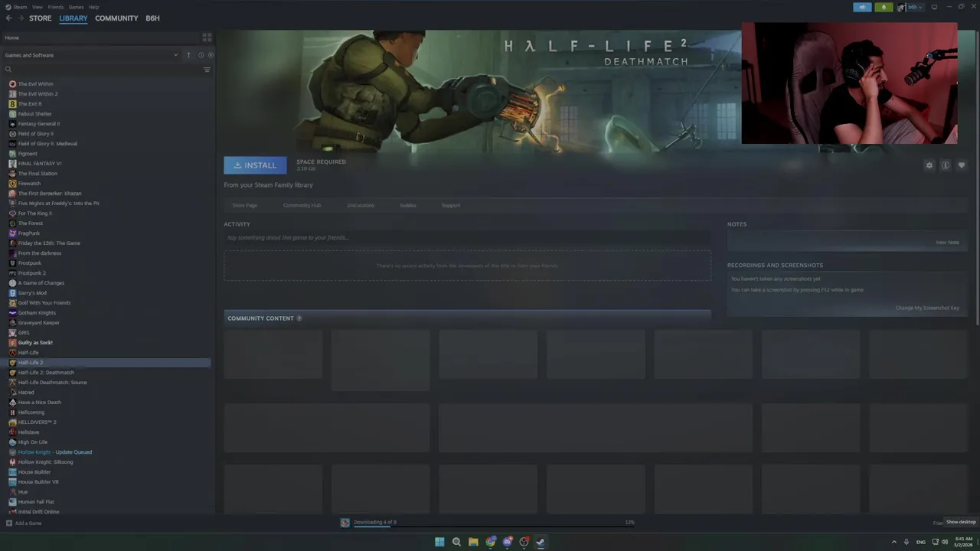Viewport: 980px width, 551px height.
Task: Open the VR/Big Picture mode icon
Action: (934, 7)
